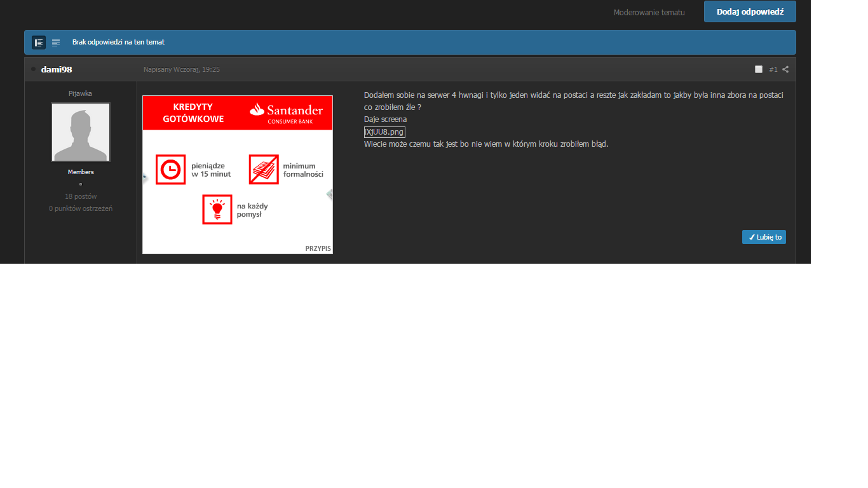Click the lightbulb icon in the Santander ad

pyautogui.click(x=217, y=210)
